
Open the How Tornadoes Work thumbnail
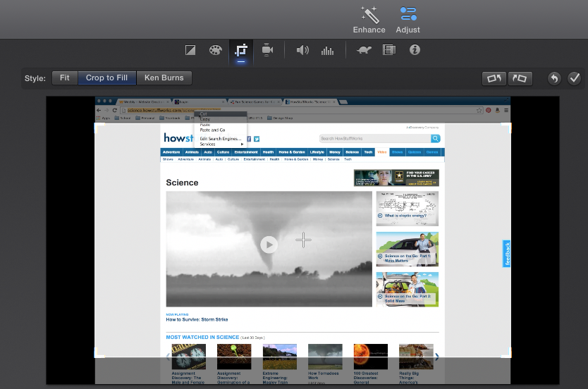[x=325, y=357]
